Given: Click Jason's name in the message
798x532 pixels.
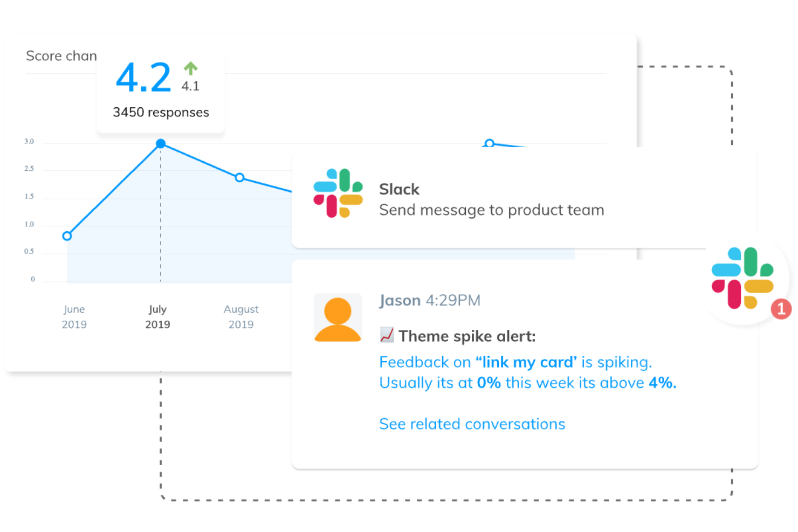Looking at the screenshot, I should tap(400, 300).
